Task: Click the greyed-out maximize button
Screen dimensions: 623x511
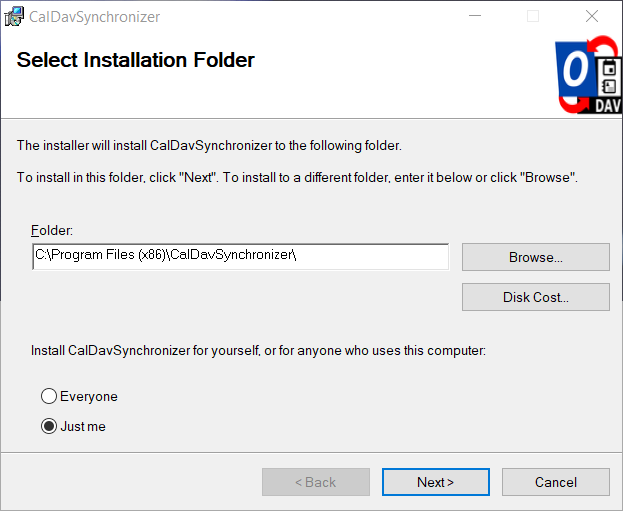Action: 533,17
